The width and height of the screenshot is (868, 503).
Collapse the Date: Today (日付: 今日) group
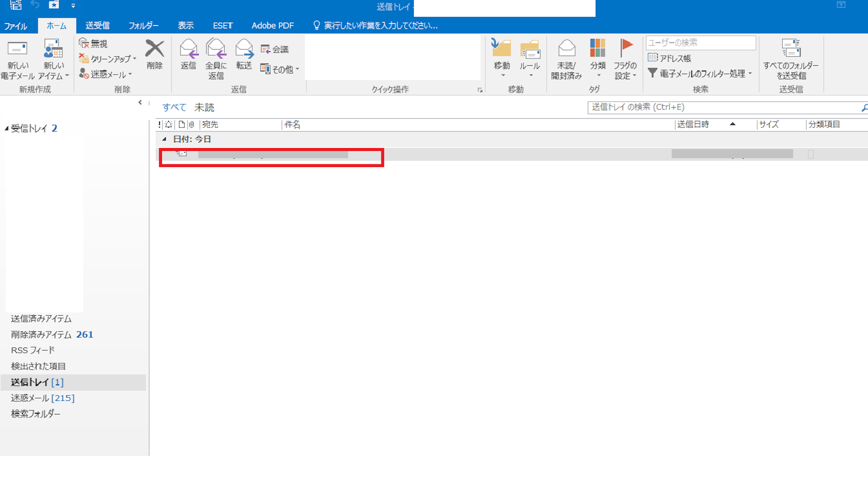click(164, 139)
